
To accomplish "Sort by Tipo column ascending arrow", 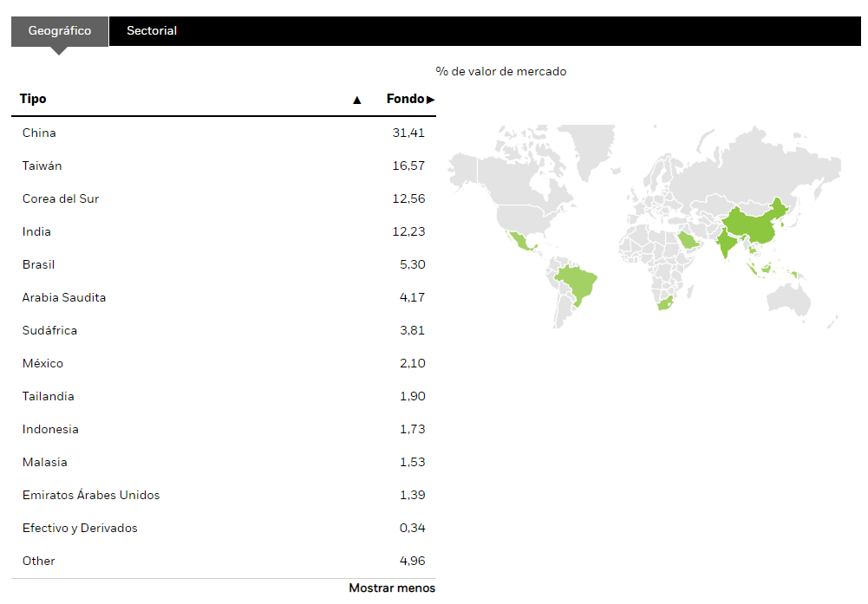I will (356, 100).
